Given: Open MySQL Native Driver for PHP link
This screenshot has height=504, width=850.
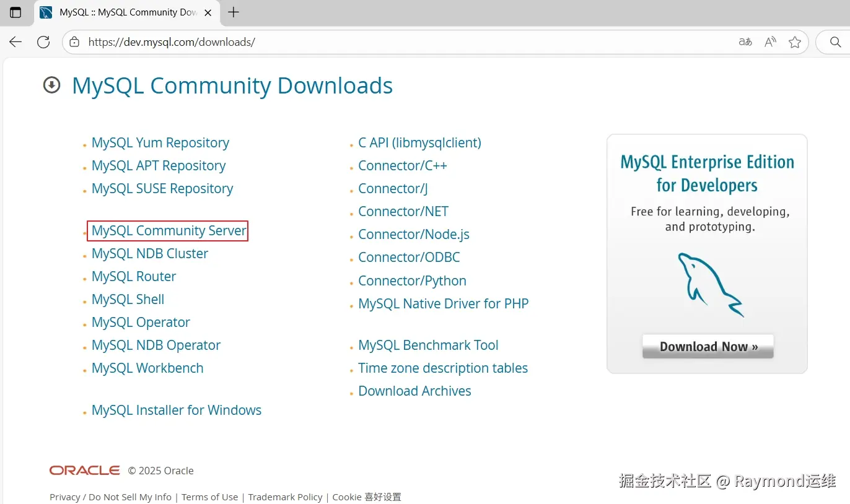Looking at the screenshot, I should coord(444,304).
